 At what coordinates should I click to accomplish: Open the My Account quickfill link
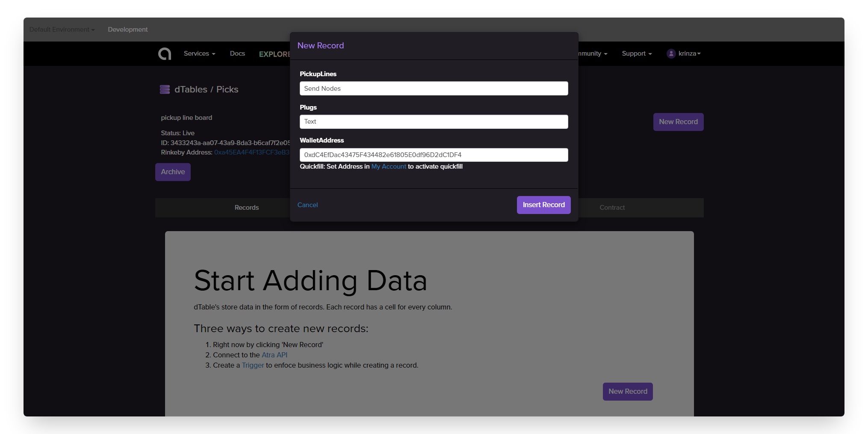[x=389, y=166]
